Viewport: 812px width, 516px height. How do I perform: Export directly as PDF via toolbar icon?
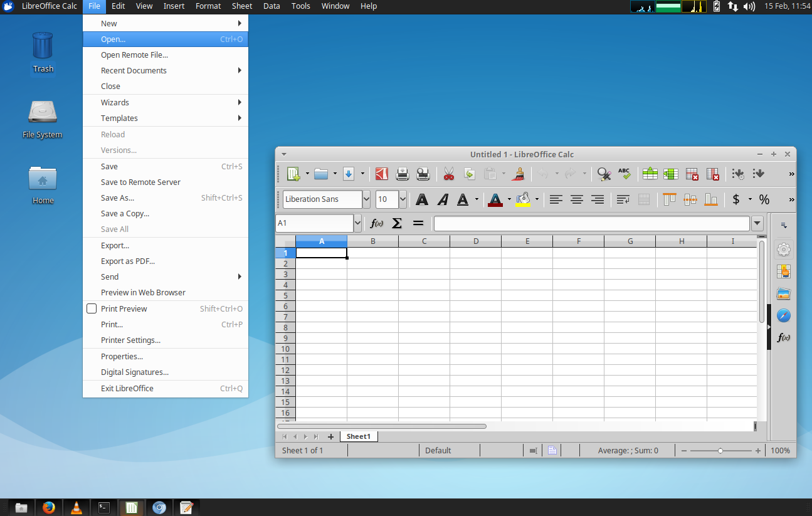(381, 174)
